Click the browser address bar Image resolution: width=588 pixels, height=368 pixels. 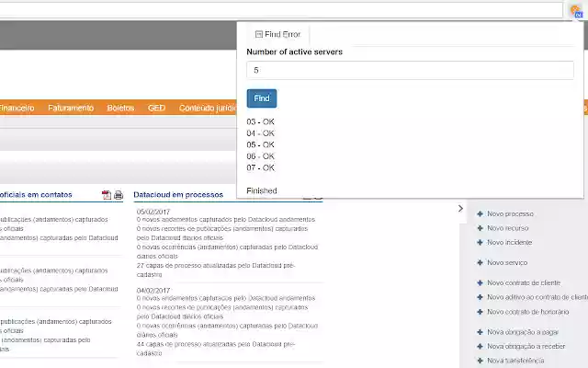click(281, 10)
